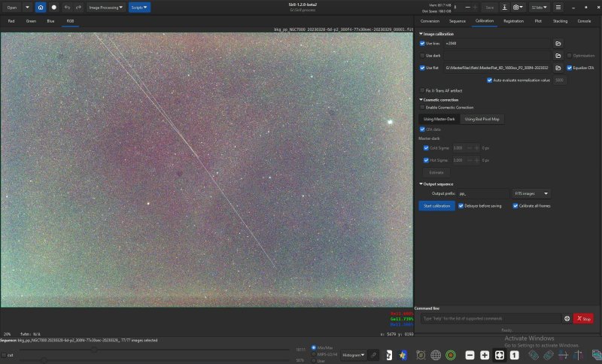
Task: Click the Open button
Action: pos(12,8)
